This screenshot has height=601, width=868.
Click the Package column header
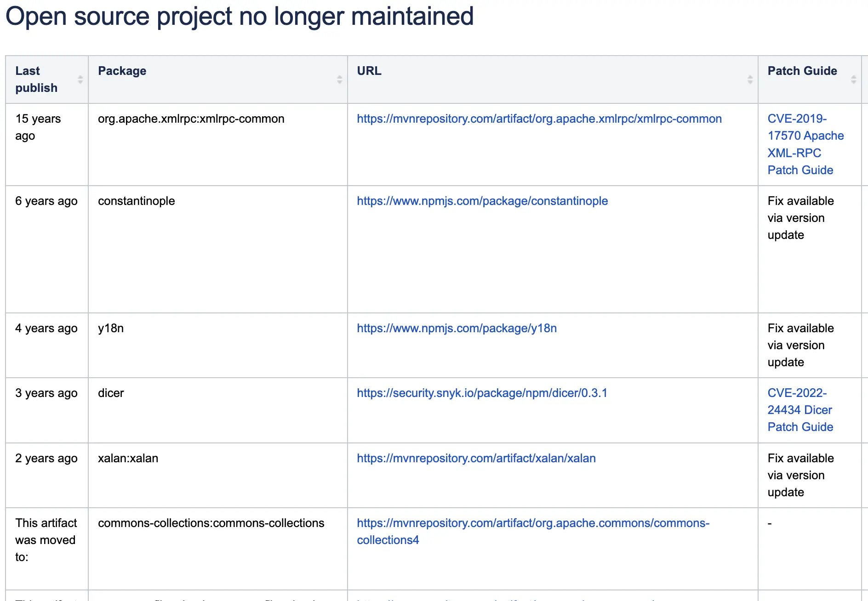pyautogui.click(x=218, y=79)
